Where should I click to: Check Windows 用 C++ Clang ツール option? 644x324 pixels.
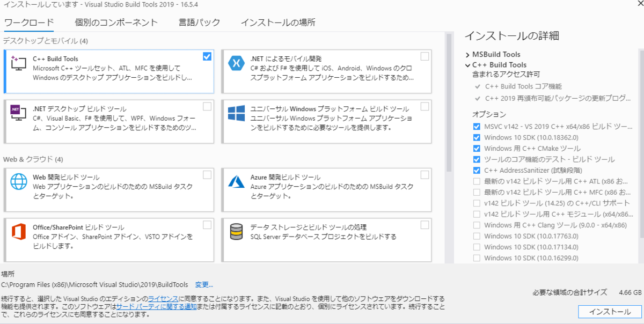[x=477, y=225]
